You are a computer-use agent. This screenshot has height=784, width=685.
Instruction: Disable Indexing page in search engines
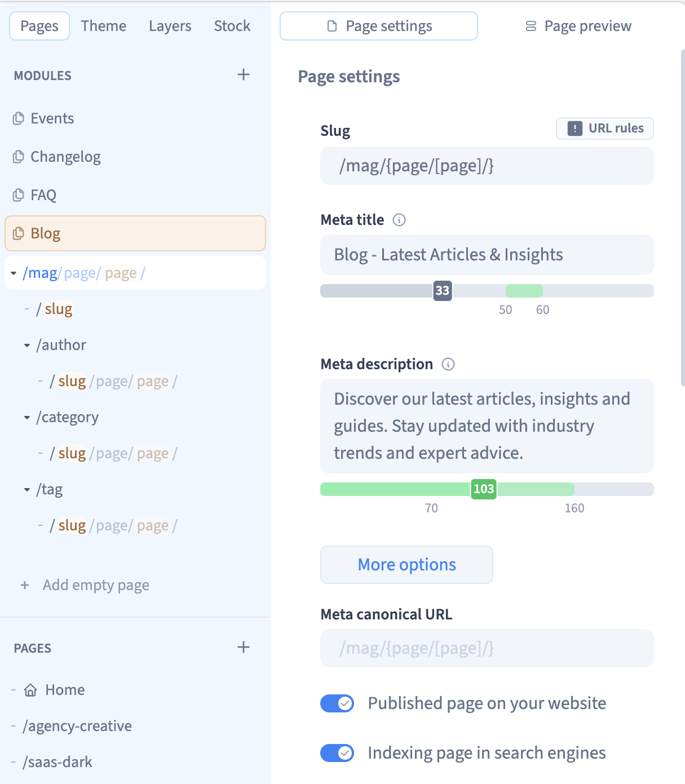(337, 752)
